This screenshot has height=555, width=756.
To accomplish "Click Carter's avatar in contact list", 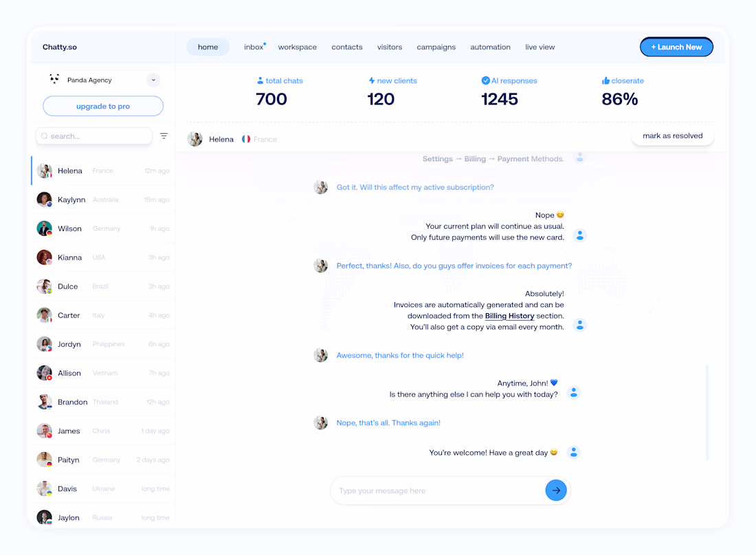I will click(x=45, y=315).
